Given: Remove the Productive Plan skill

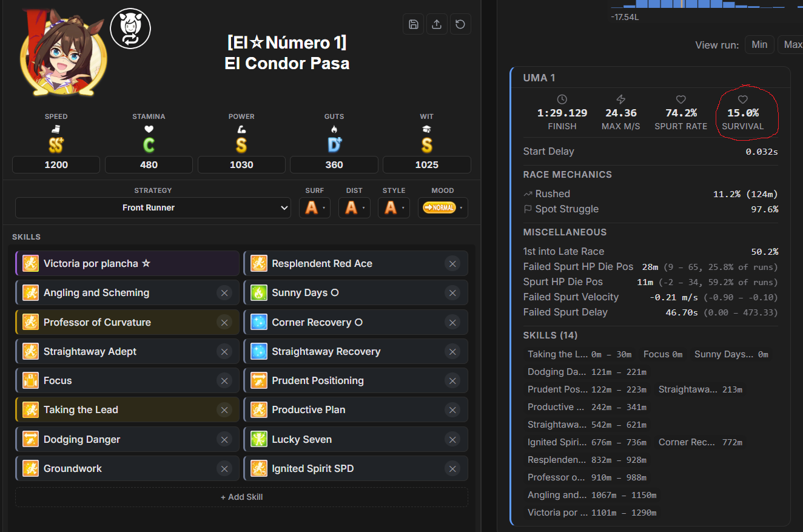Looking at the screenshot, I should [x=452, y=410].
